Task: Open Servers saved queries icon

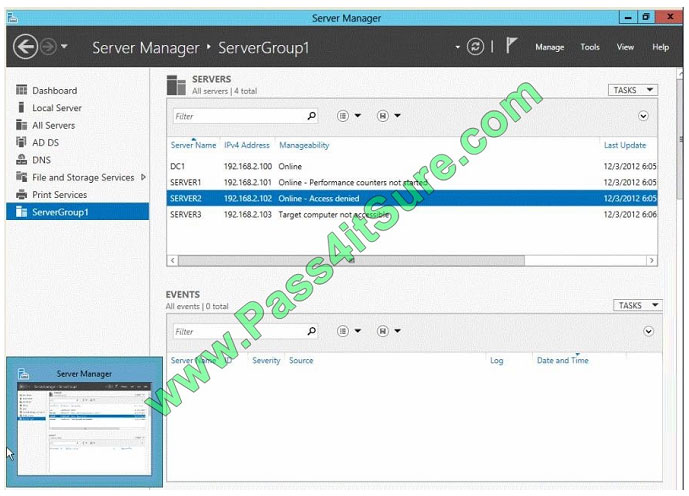Action: (383, 116)
